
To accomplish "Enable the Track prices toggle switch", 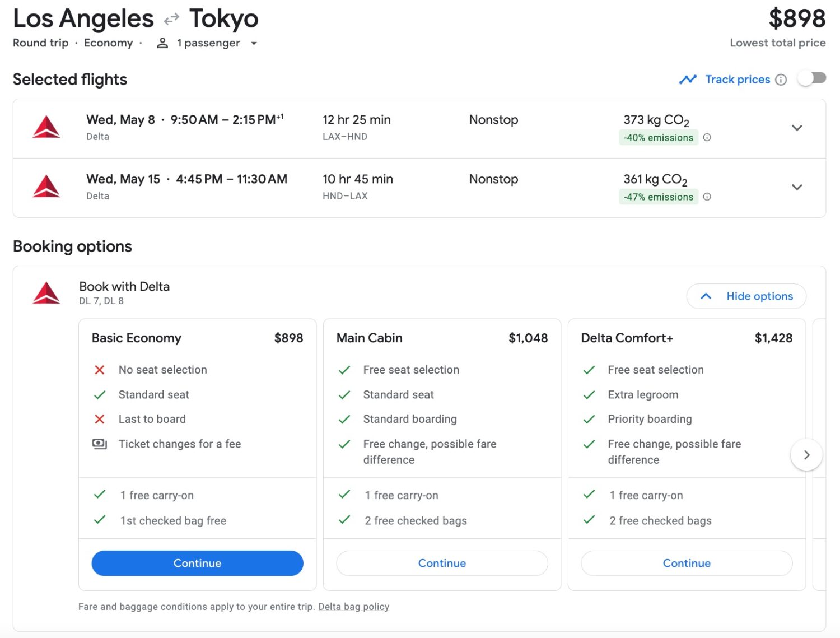I will click(x=812, y=78).
